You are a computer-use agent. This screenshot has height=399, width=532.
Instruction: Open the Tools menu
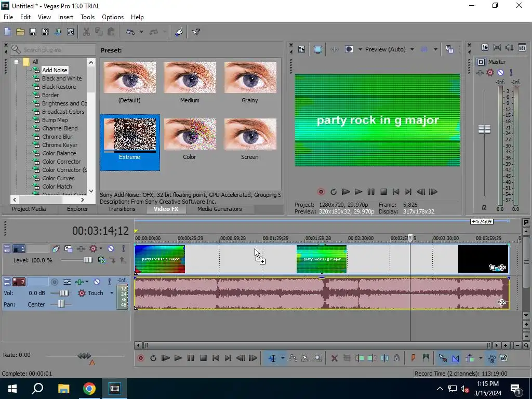pos(87,17)
